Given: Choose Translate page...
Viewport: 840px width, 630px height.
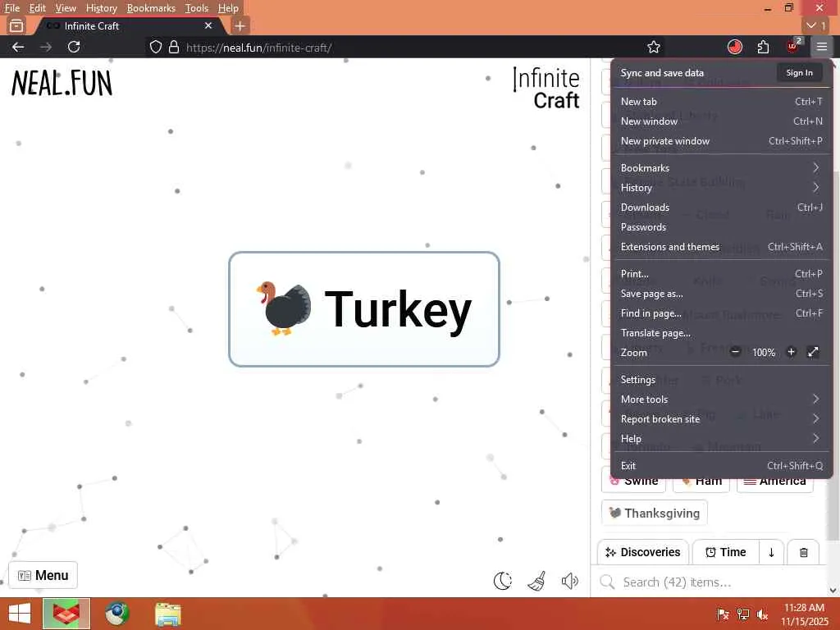Looking at the screenshot, I should coord(722,333).
